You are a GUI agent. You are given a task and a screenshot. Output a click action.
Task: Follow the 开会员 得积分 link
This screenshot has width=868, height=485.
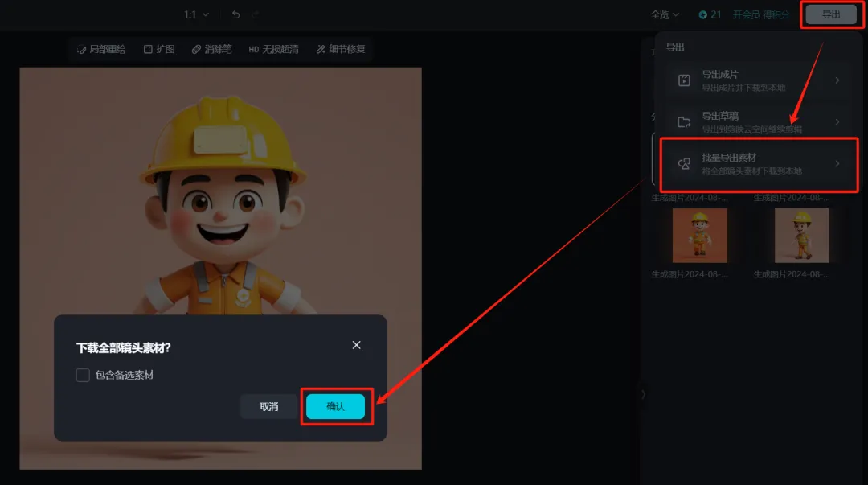point(760,14)
